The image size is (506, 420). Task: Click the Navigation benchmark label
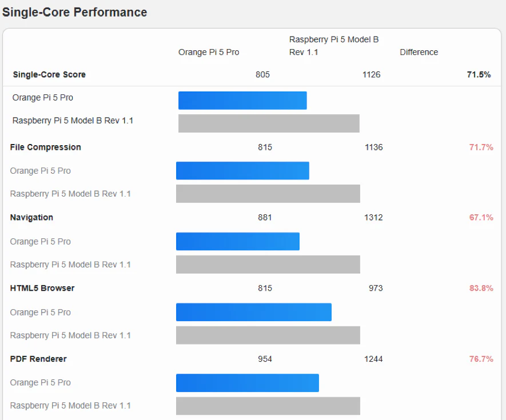[31, 217]
